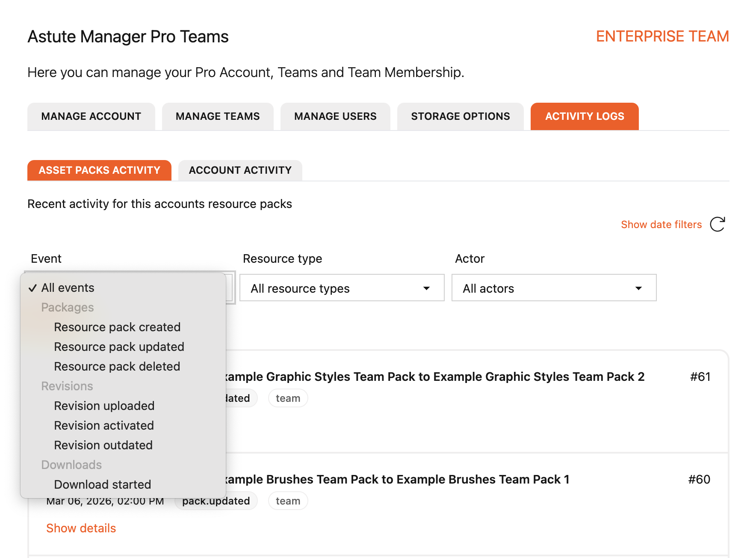Screen dimensions: 756x558
Task: Select Revision uploaded event filter
Action: click(104, 406)
